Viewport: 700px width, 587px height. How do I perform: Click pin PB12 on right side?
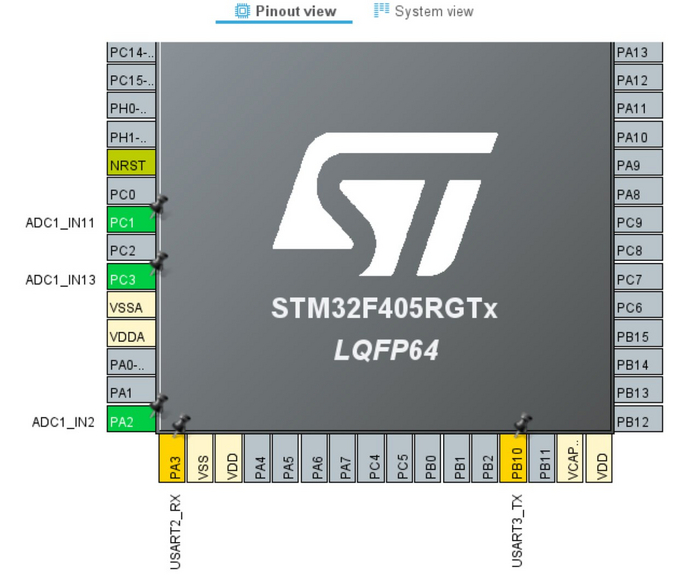pos(638,421)
